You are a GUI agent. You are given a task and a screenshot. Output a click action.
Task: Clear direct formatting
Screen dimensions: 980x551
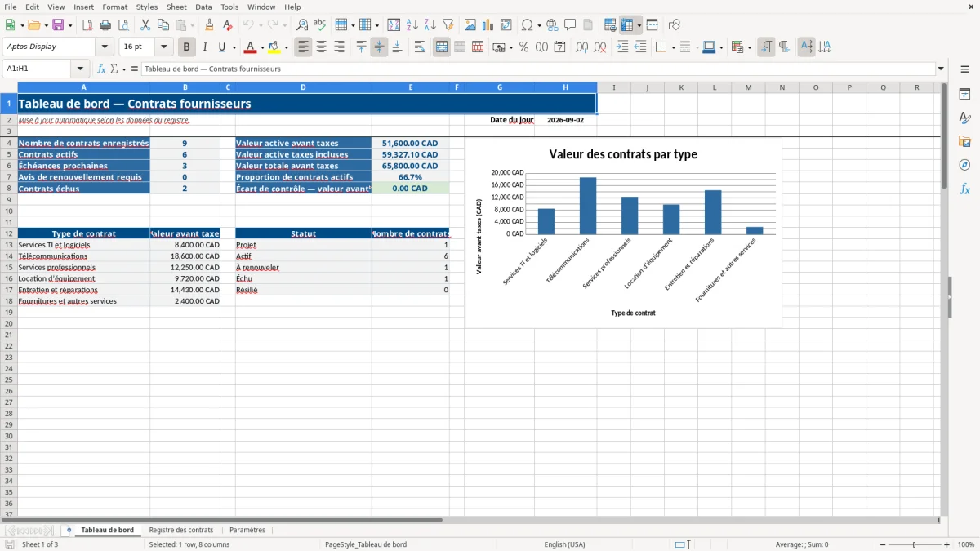click(228, 25)
